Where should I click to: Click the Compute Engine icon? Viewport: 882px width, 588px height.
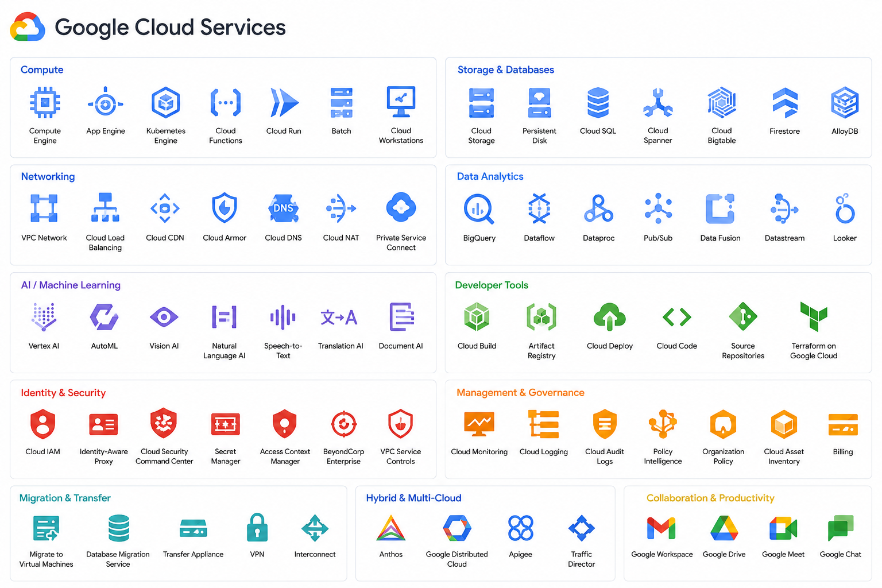pyautogui.click(x=45, y=103)
